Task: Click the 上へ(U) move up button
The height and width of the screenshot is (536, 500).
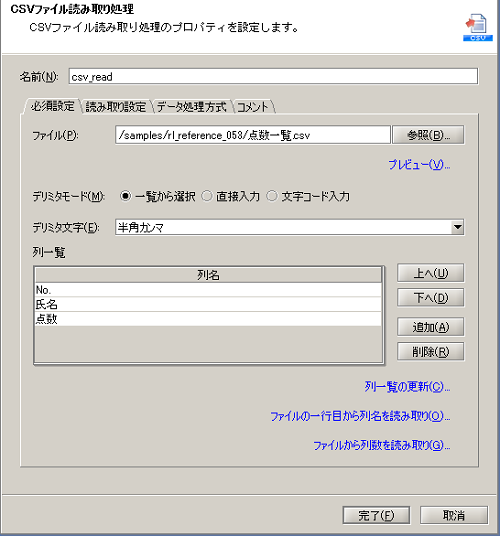Action: (x=431, y=273)
